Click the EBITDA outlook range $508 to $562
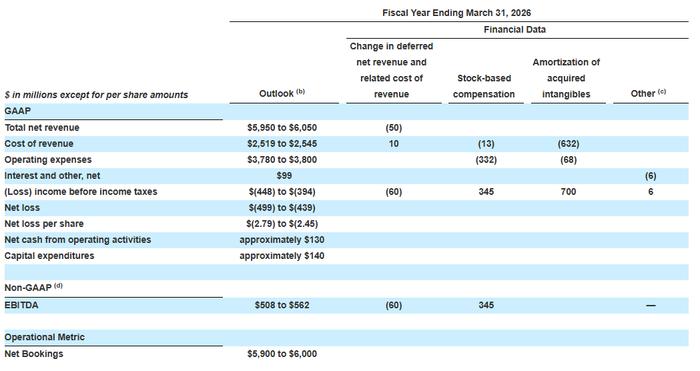Screen dimensions: 700x371 tap(282, 305)
